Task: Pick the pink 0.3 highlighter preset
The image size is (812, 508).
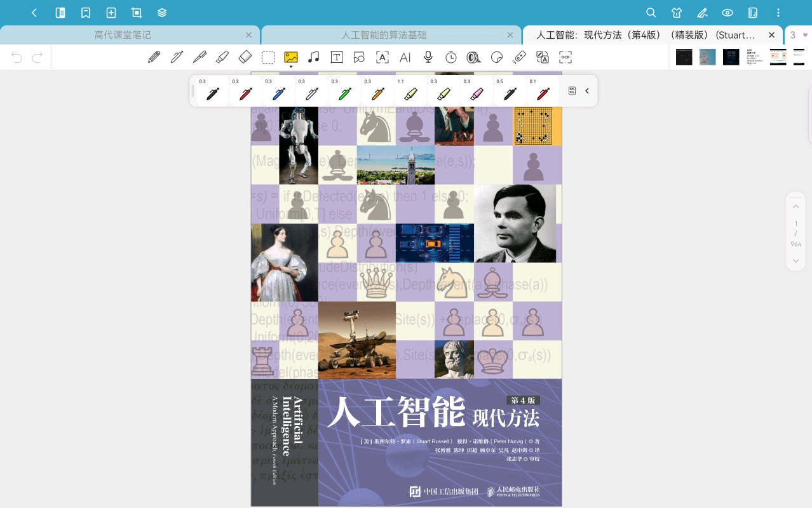Action: point(477,91)
